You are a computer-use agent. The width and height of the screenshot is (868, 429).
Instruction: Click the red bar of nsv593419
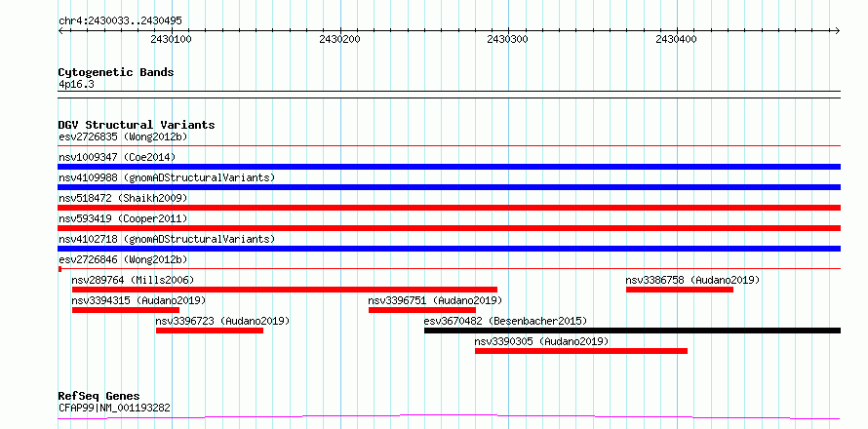pos(449,228)
